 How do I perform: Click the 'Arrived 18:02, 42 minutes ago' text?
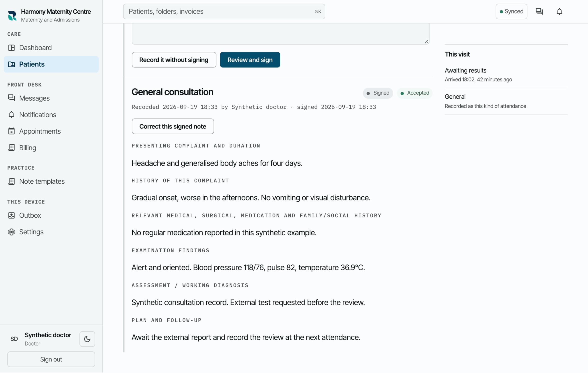[x=478, y=79]
